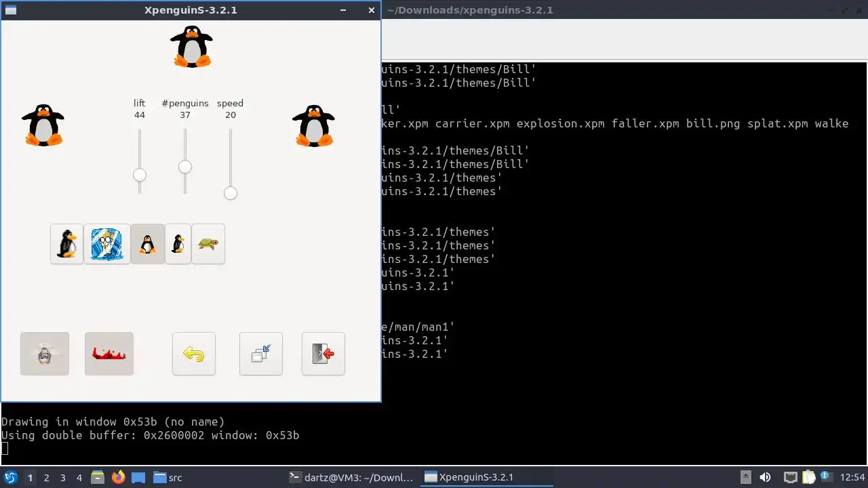
Task: Click the tray up-arrow notification icon
Action: point(745,477)
